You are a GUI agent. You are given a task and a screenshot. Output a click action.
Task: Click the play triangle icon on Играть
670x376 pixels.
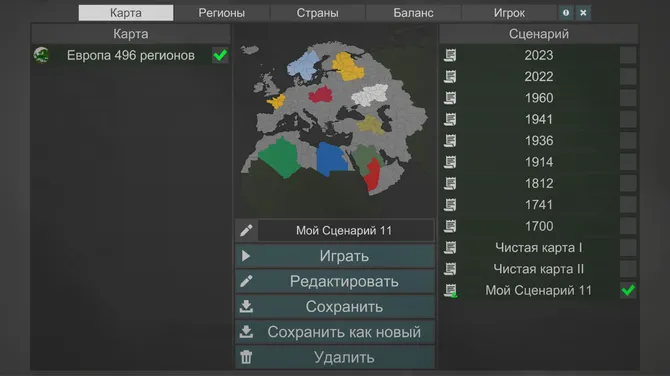coord(246,256)
